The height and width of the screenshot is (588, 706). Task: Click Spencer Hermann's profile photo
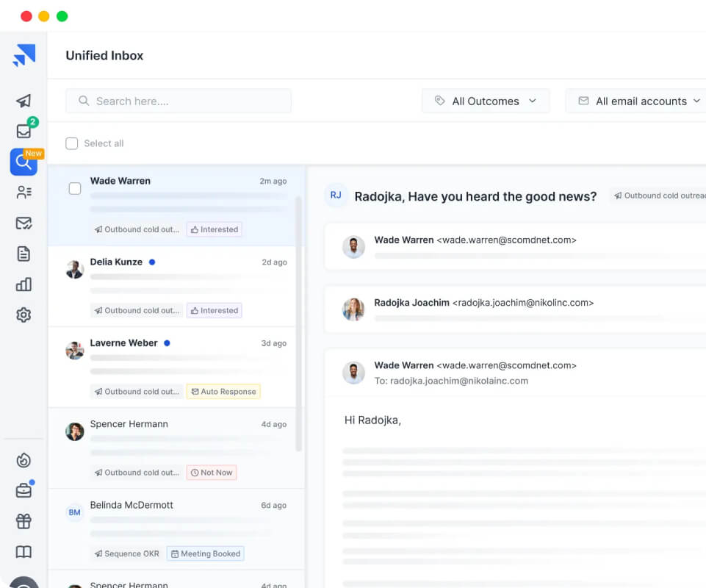click(x=75, y=431)
